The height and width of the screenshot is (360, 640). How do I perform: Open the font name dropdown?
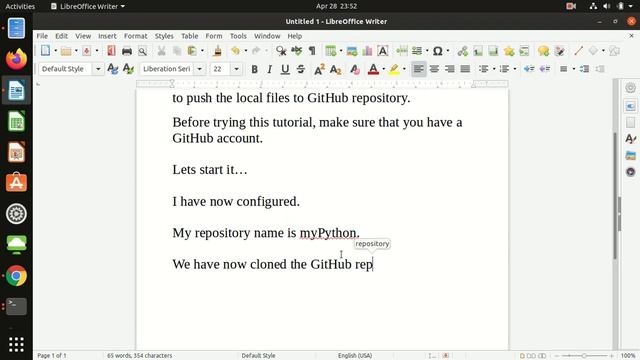(x=200, y=69)
